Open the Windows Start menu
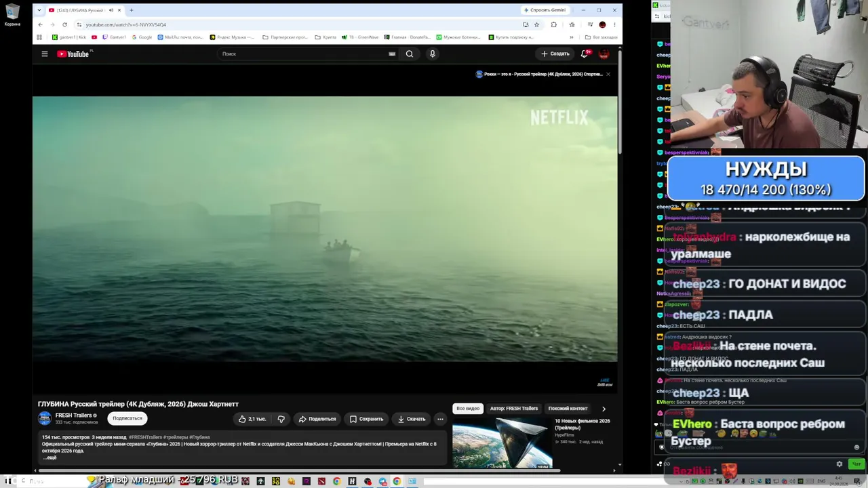The image size is (868, 488). click(x=8, y=481)
